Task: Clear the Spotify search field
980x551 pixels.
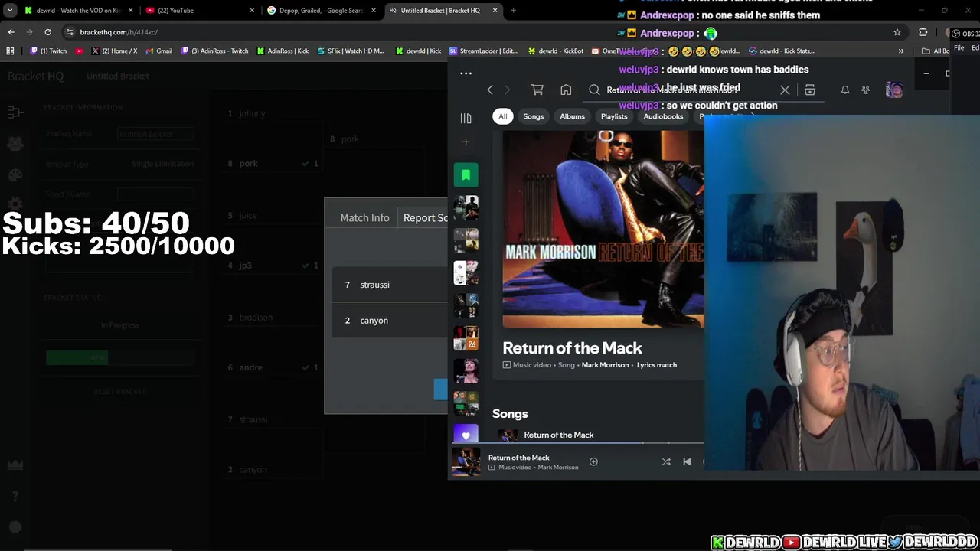Action: (785, 90)
